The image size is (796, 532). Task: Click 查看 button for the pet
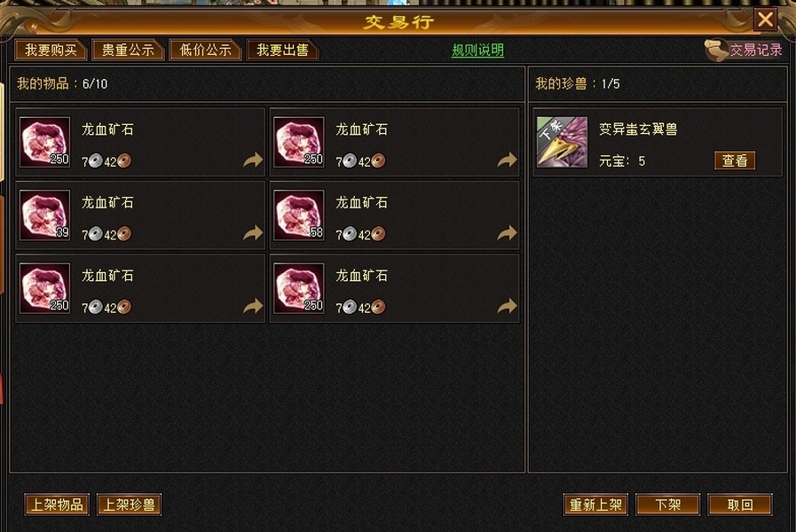point(735,160)
